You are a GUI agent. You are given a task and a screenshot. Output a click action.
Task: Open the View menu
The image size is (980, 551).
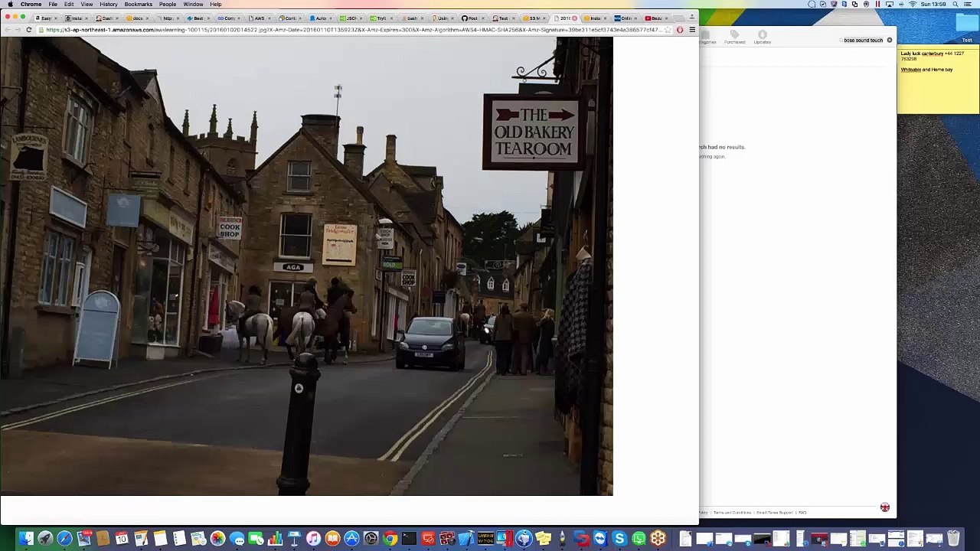pyautogui.click(x=87, y=5)
